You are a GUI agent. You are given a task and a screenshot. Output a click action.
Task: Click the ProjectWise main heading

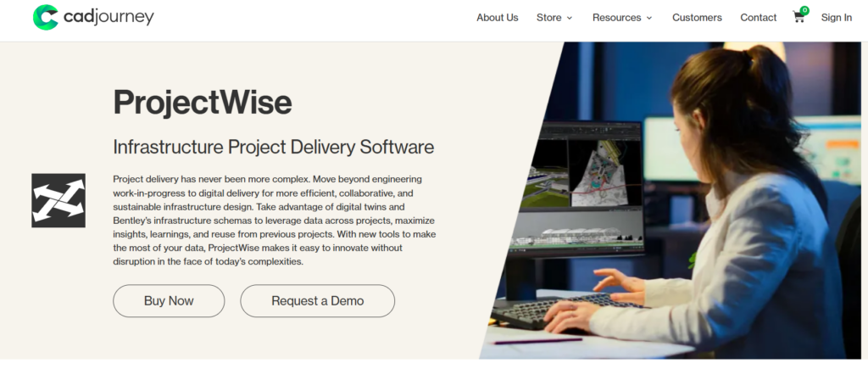tap(203, 103)
